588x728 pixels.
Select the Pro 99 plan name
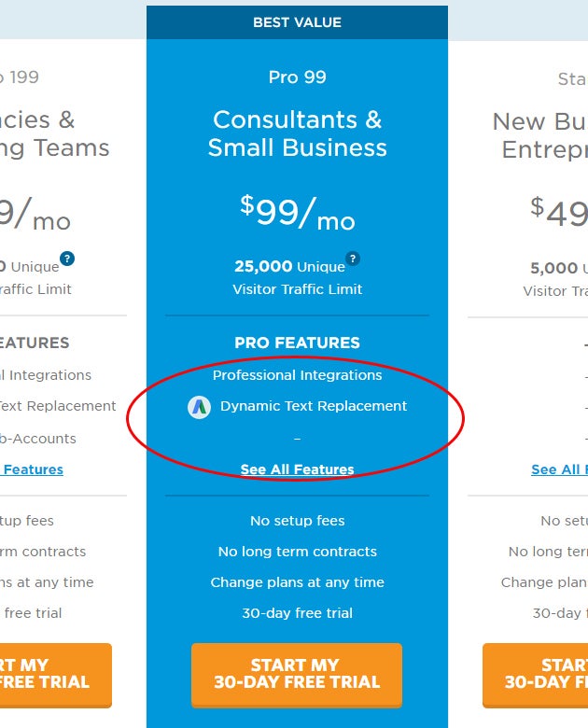pyautogui.click(x=297, y=77)
